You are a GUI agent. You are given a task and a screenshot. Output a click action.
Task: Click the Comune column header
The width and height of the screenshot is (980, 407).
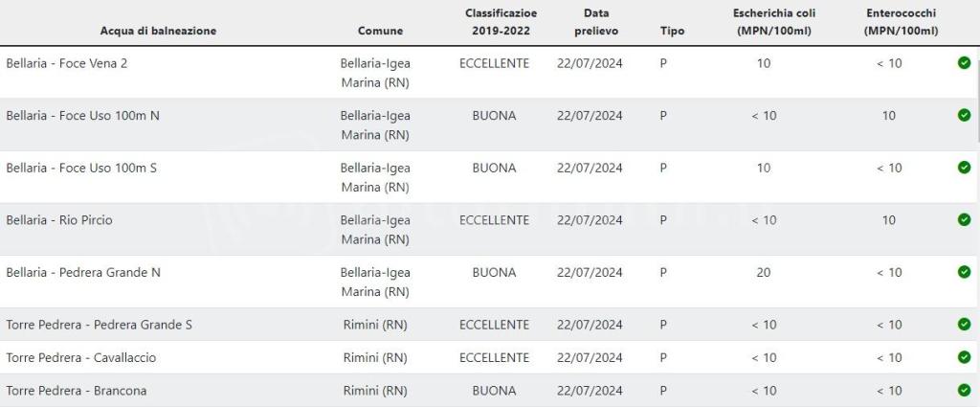(380, 31)
